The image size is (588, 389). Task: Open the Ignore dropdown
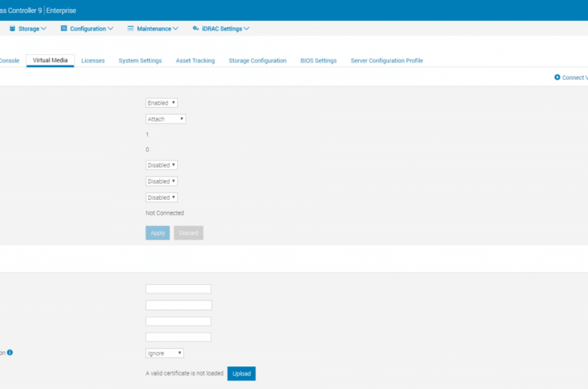click(x=164, y=353)
